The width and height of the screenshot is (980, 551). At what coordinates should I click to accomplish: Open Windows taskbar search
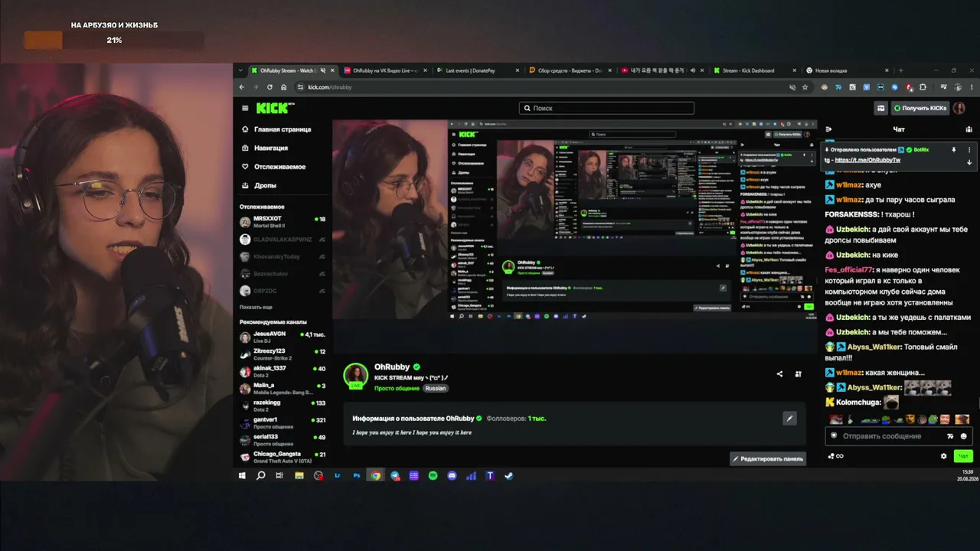[261, 476]
